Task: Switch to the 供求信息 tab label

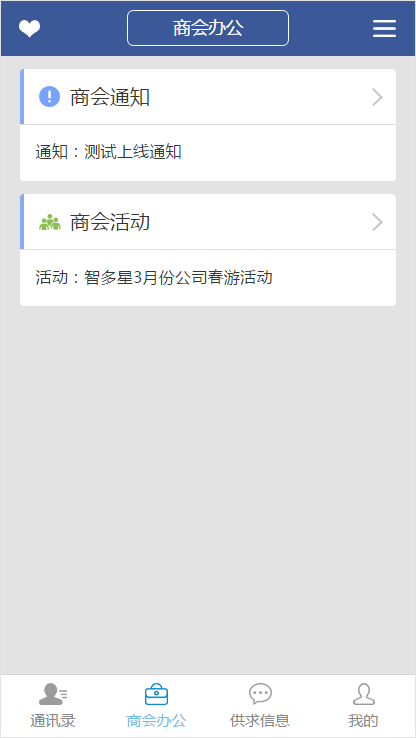Action: click(260, 720)
